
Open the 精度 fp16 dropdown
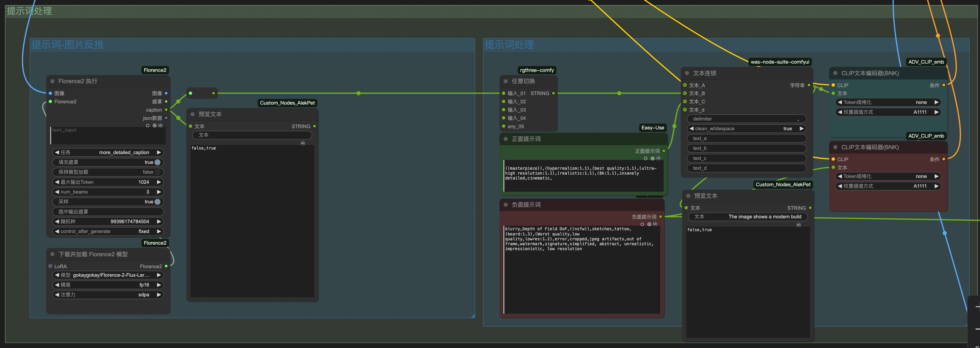tap(108, 285)
